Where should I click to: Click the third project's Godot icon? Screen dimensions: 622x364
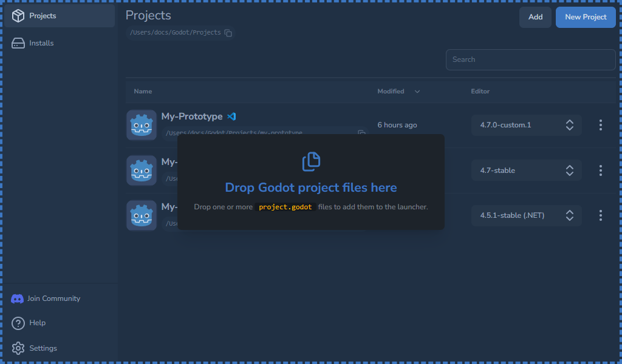[141, 215]
